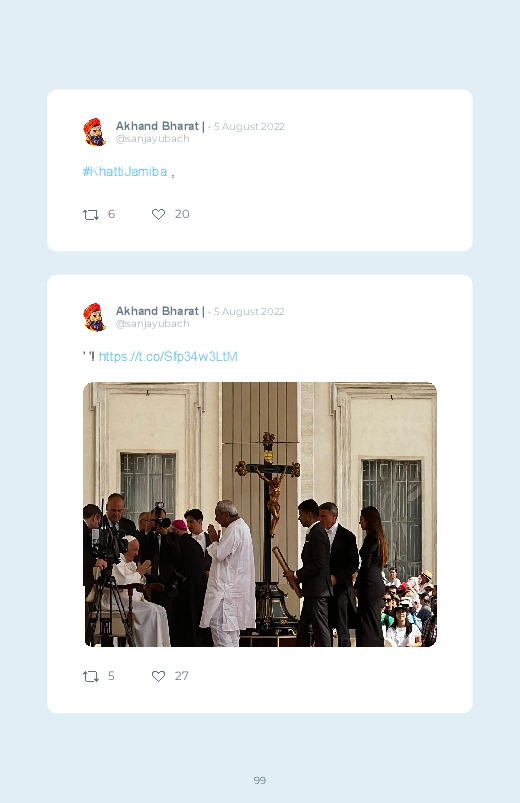Open the #KhattiJamiba hashtag
The width and height of the screenshot is (520, 803).
[x=125, y=172]
